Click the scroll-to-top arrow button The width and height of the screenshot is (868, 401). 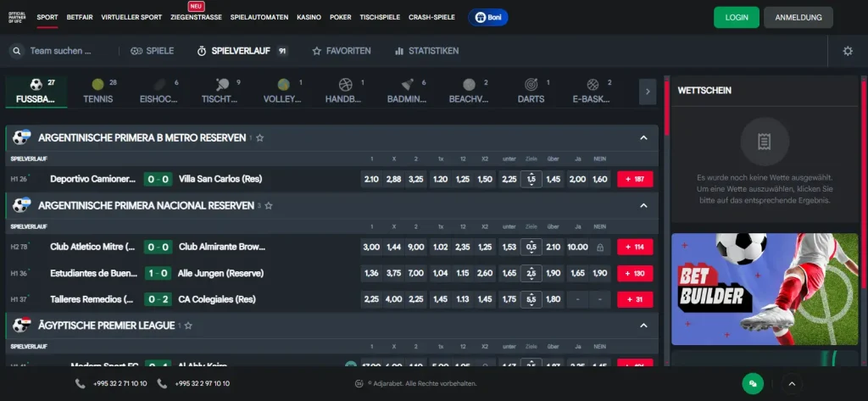(x=792, y=383)
